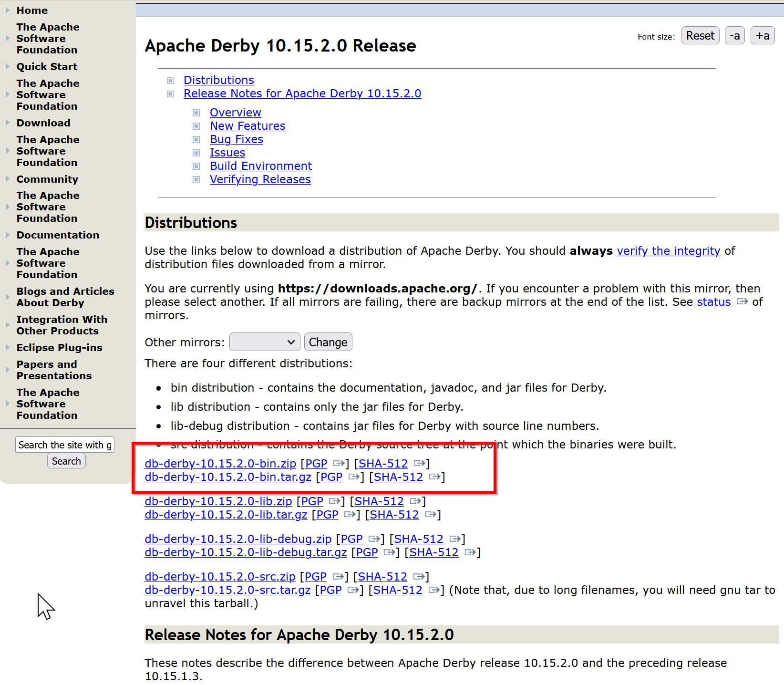This screenshot has height=685, width=784.
Task: Click the external link icon after status
Action: (742, 301)
